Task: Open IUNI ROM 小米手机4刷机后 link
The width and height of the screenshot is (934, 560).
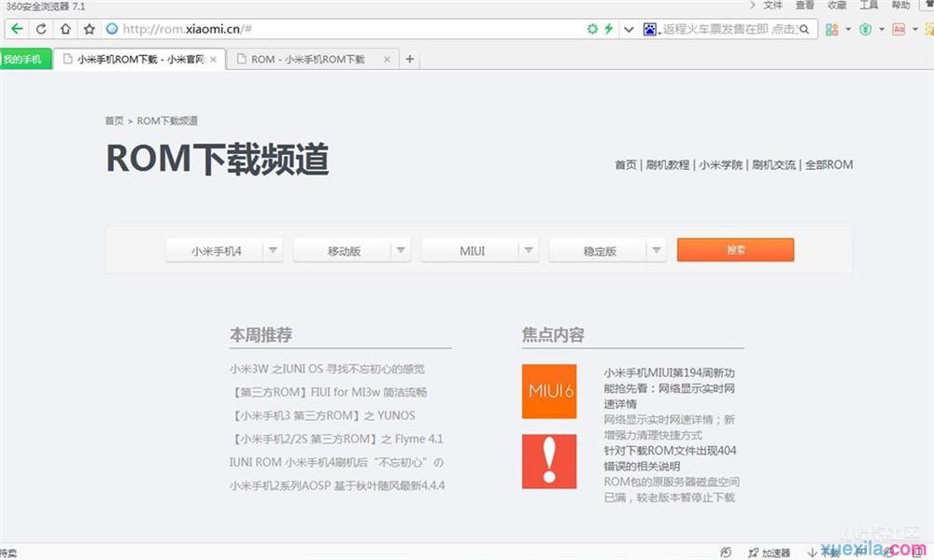Action: pos(336,462)
